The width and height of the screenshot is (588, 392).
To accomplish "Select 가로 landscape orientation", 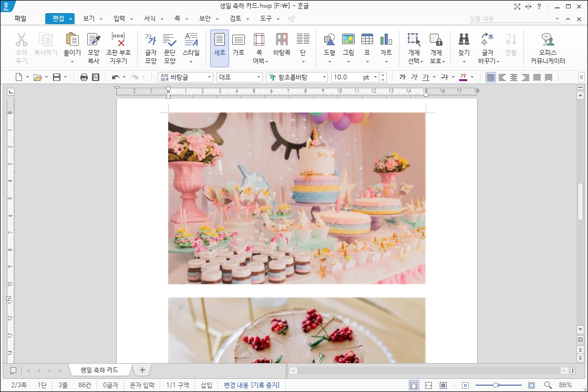I will click(x=239, y=45).
